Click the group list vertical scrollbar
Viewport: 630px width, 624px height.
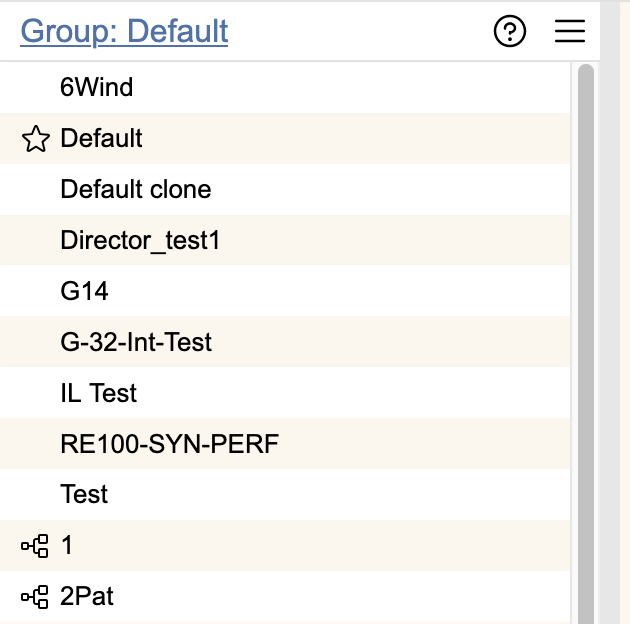pos(586,344)
